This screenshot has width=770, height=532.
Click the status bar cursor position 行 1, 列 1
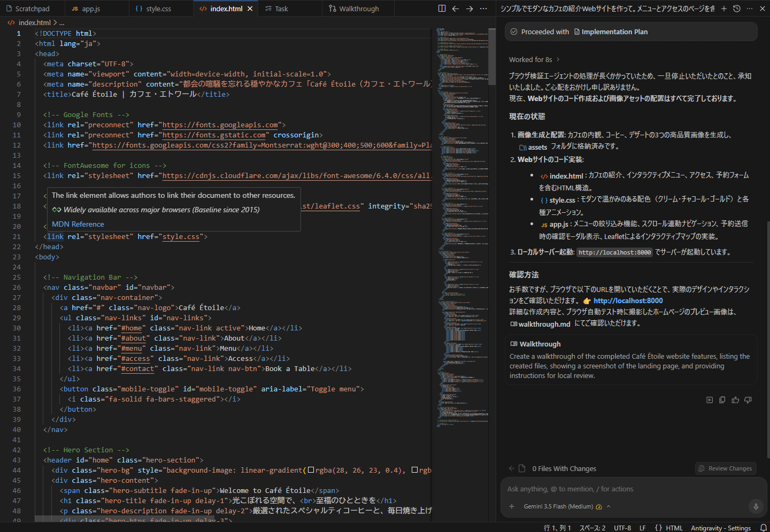tap(557, 528)
